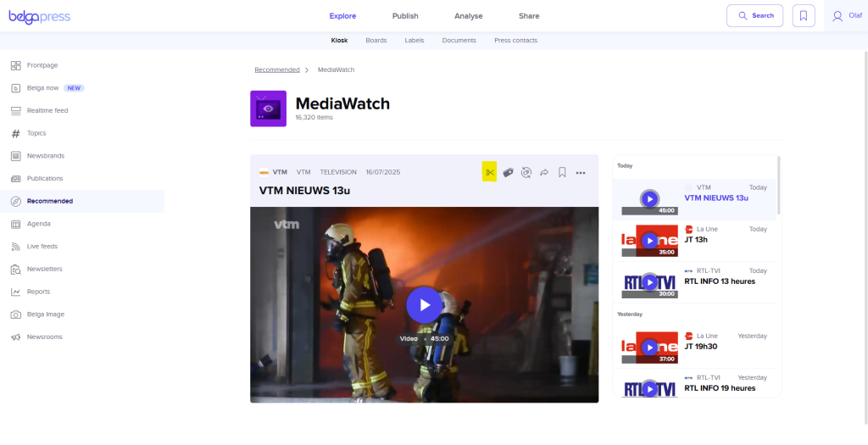Click the TELEVISION label in card header
The height and width of the screenshot is (445, 868).
[338, 173]
